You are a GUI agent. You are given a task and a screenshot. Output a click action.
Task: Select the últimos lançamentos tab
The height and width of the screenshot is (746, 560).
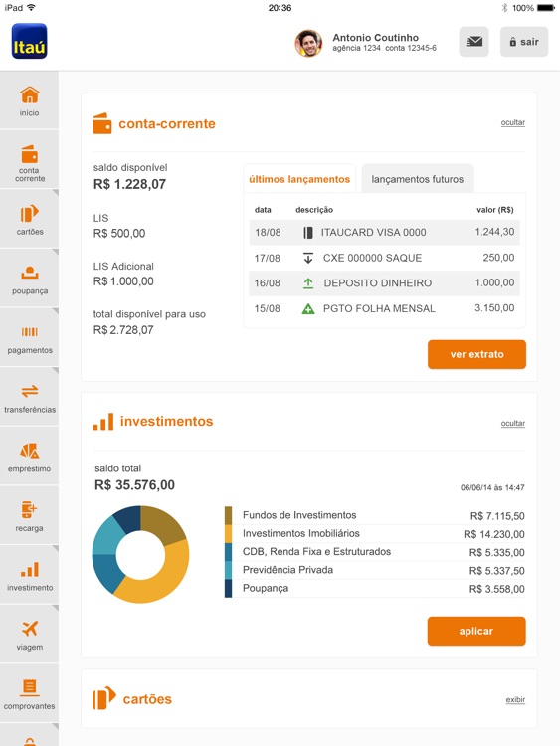click(299, 179)
